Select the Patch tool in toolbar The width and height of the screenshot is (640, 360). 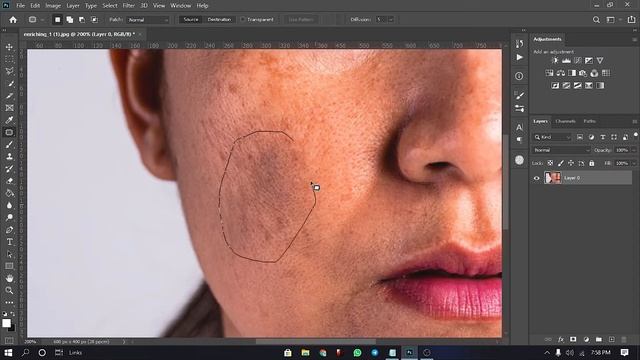coord(9,132)
